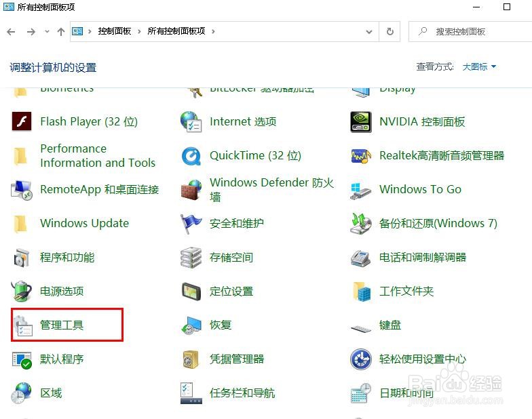Click the Performance Information and Tools icon

(21, 156)
